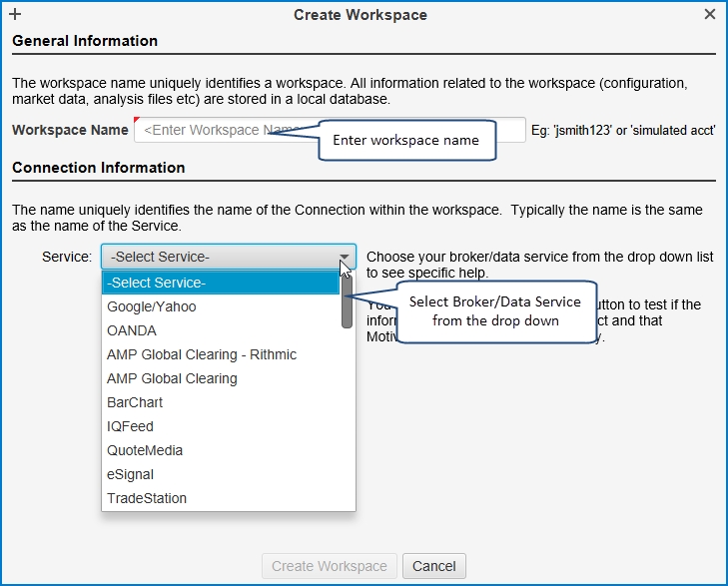728x586 pixels.
Task: Select AMP Global Clearing - Rithmic option
Action: point(202,354)
